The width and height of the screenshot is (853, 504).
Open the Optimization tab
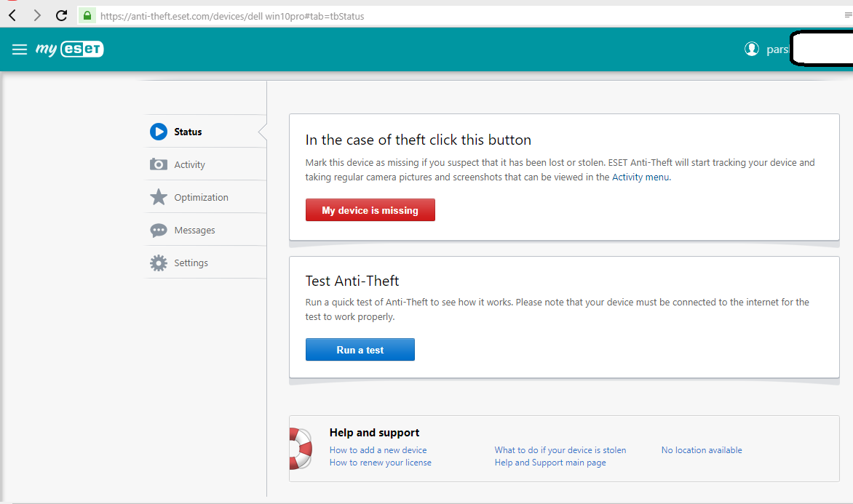201,198
